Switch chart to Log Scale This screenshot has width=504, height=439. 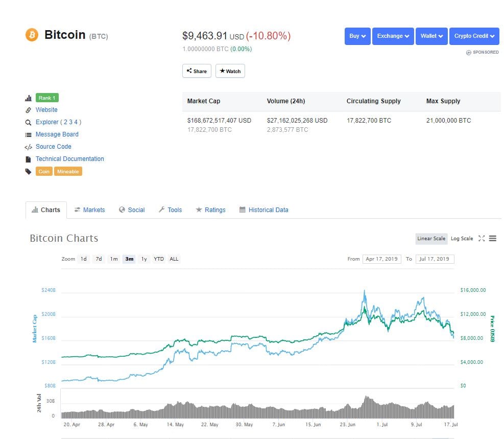point(462,239)
